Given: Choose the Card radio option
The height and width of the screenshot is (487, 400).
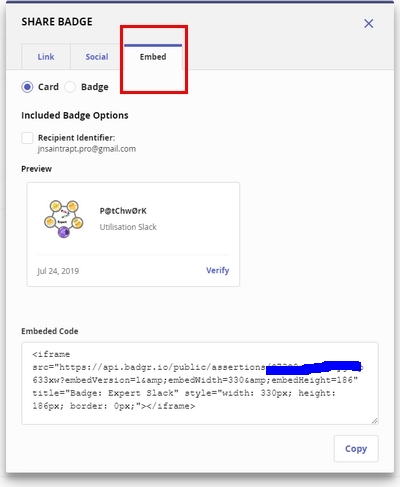Looking at the screenshot, I should pyautogui.click(x=27, y=87).
